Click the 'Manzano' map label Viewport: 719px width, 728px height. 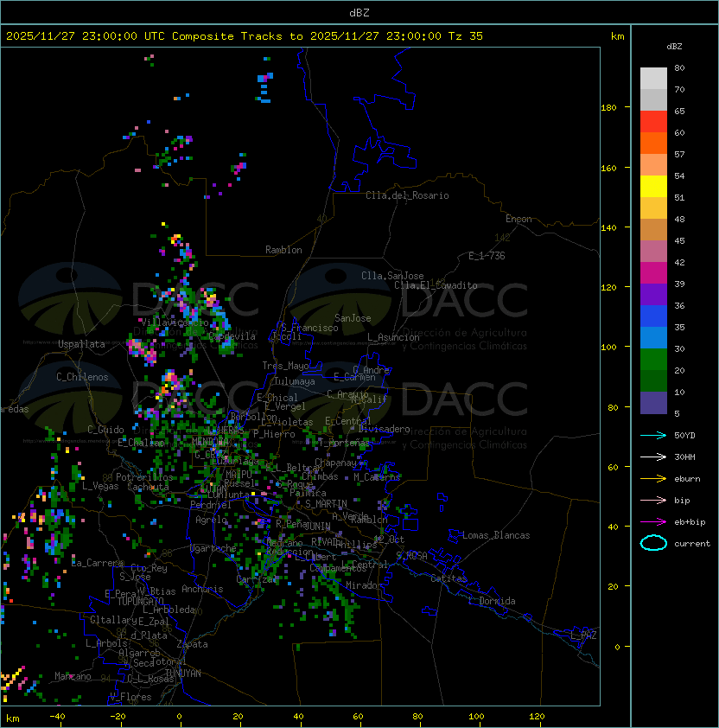[x=73, y=676]
